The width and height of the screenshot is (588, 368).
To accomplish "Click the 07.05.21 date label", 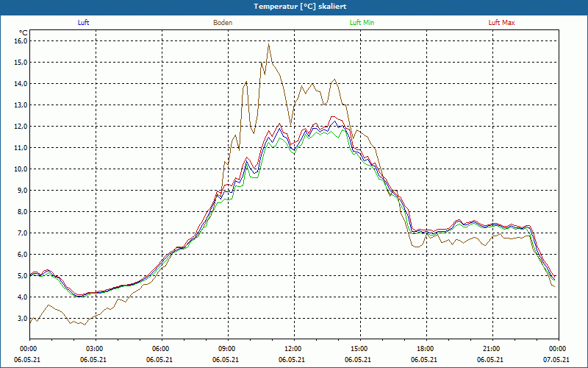I will point(556,360).
